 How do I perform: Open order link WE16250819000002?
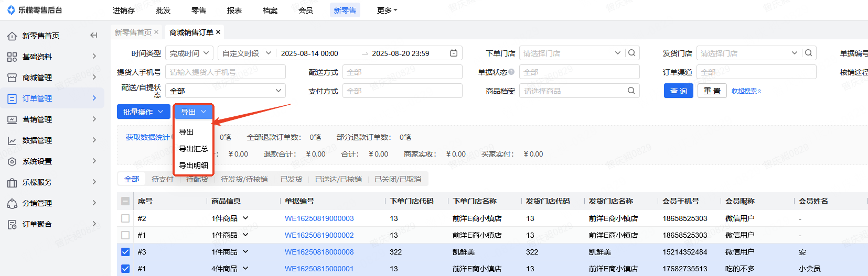319,235
